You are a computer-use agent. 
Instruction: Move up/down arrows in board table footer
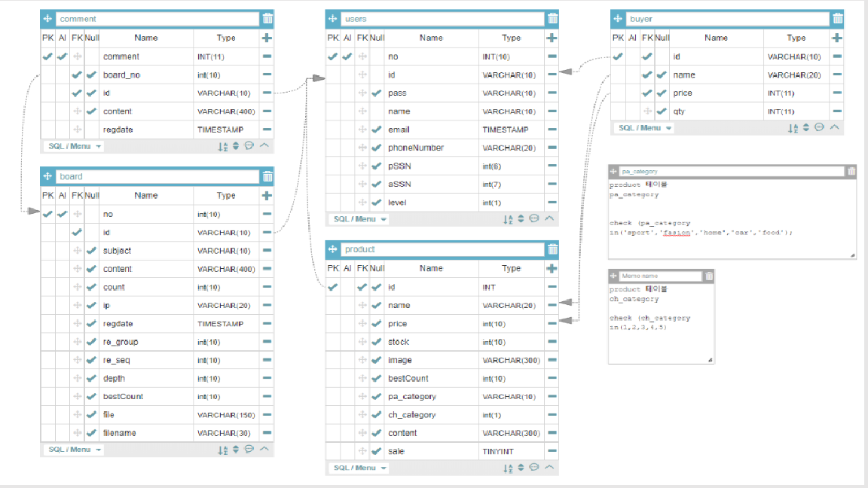tap(236, 450)
